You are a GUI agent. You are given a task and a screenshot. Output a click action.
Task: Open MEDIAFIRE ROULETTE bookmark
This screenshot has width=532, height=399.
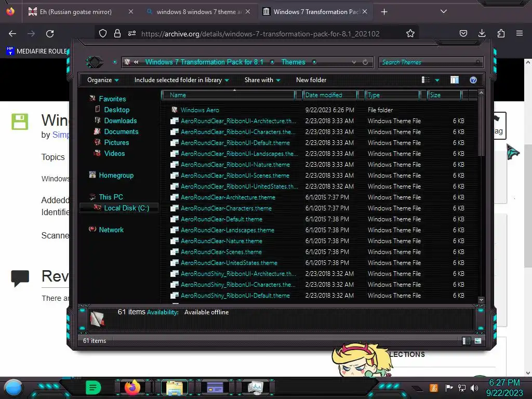pyautogui.click(x=37, y=51)
